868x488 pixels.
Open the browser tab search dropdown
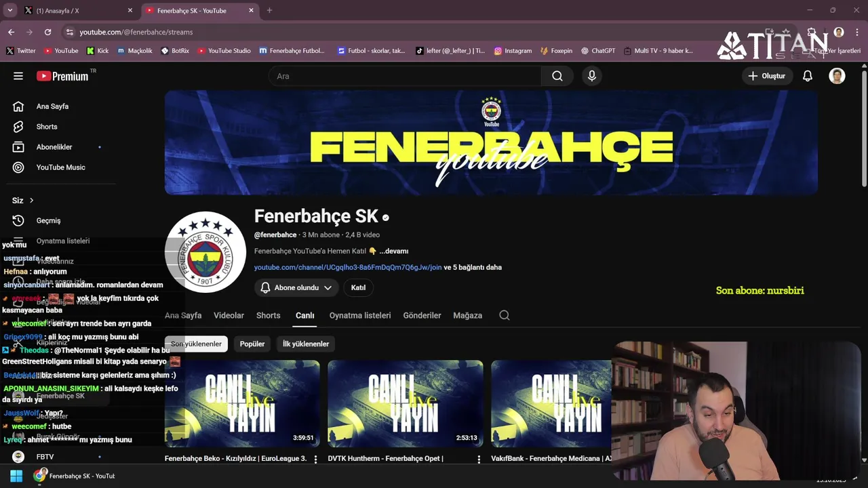(10, 10)
